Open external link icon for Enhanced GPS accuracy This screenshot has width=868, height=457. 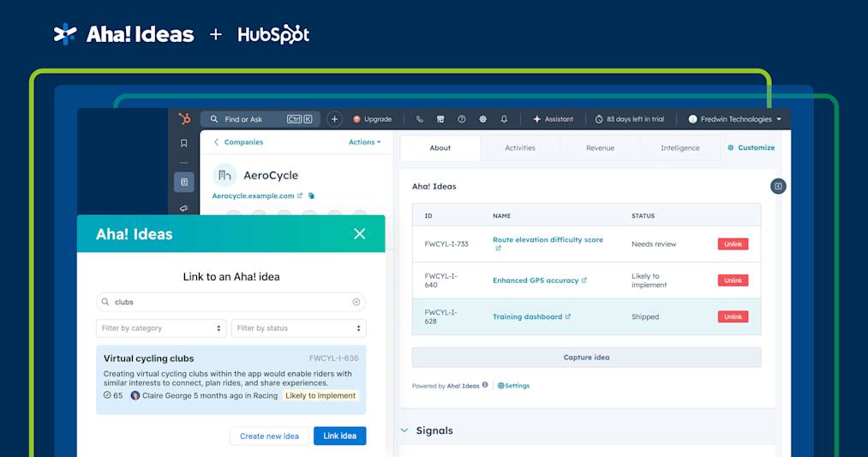click(584, 280)
